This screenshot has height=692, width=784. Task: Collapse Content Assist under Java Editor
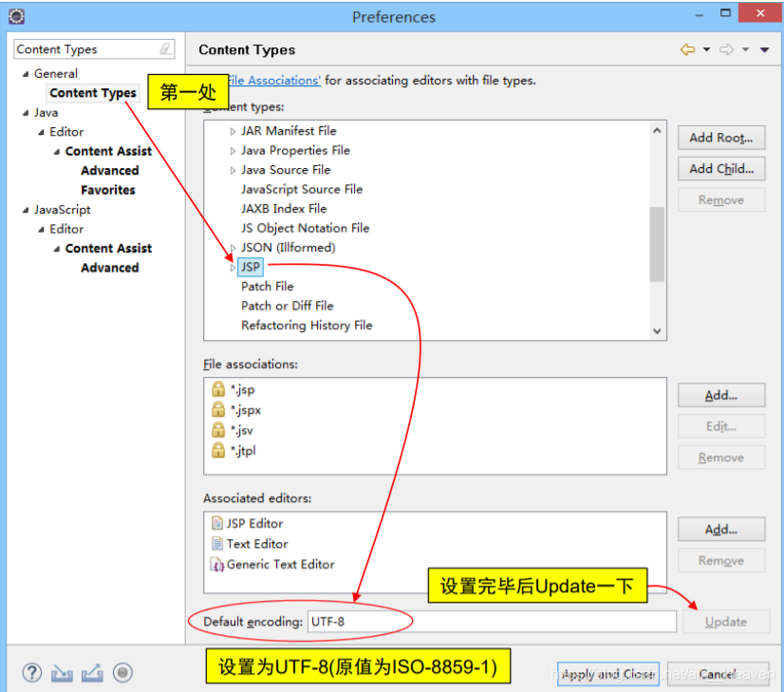[x=57, y=152]
